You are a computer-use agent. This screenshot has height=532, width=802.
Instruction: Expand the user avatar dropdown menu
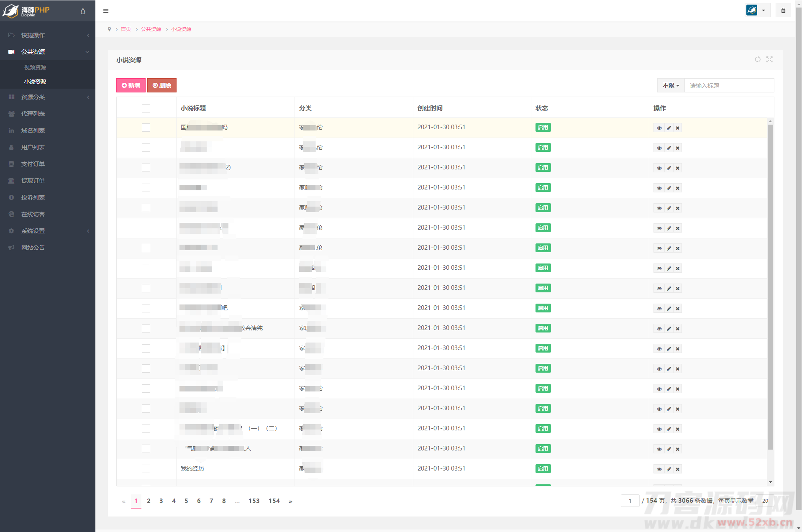(x=757, y=10)
